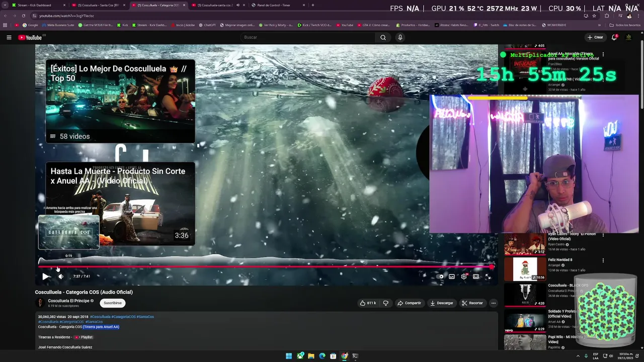The height and width of the screenshot is (362, 644).
Task: Switch to Cosculluela-santa cos 2 tab
Action: 215,5
